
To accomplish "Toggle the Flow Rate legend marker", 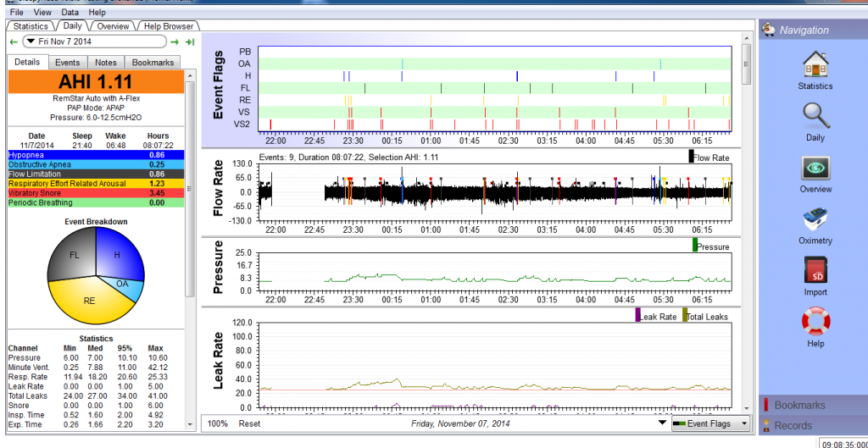I will pos(691,157).
